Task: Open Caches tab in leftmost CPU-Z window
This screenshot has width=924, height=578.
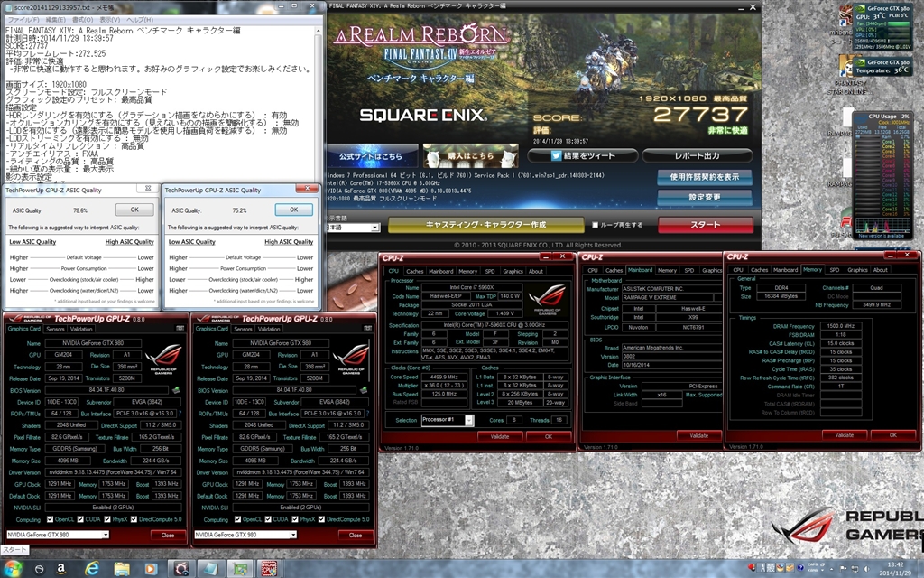Action: pos(415,271)
